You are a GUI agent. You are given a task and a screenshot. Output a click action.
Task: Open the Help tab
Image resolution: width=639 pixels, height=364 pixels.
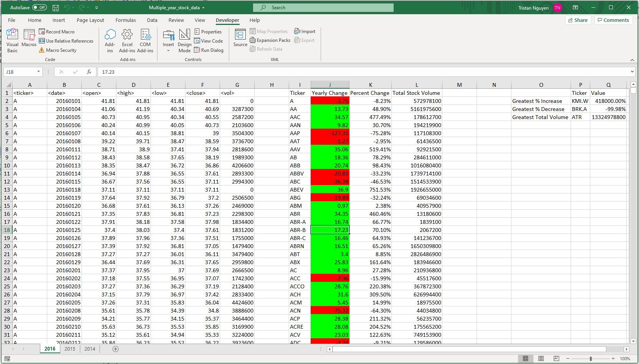255,20
